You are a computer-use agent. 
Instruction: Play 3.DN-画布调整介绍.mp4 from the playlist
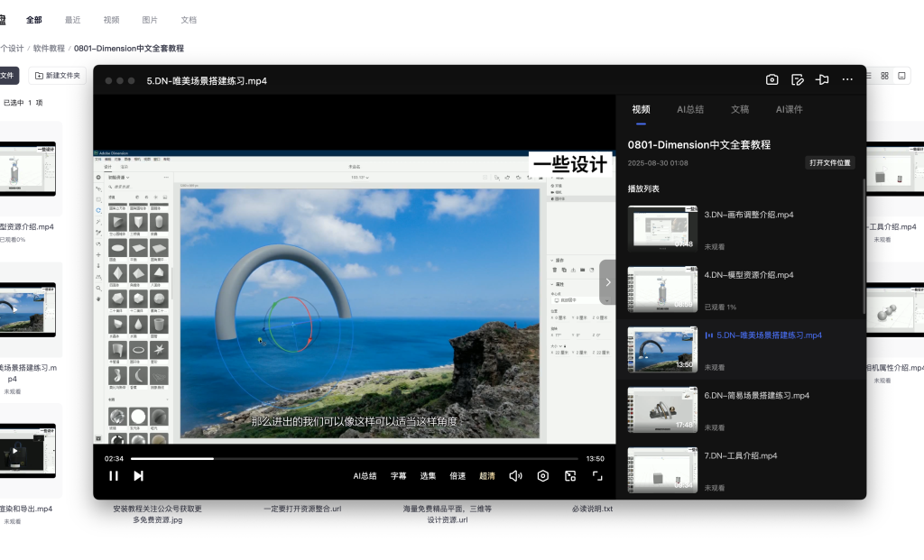click(x=740, y=229)
